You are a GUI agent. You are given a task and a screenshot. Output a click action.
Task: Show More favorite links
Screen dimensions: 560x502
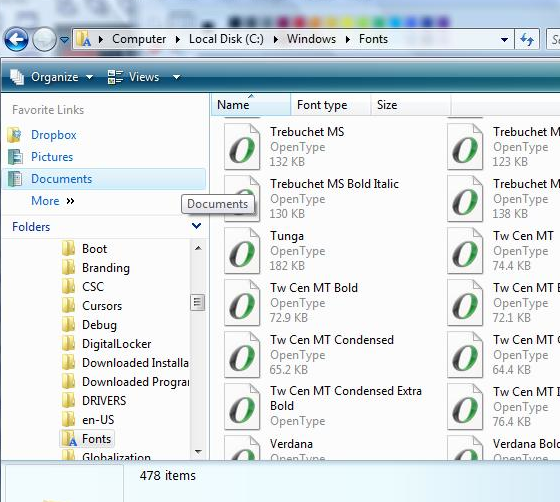click(52, 201)
